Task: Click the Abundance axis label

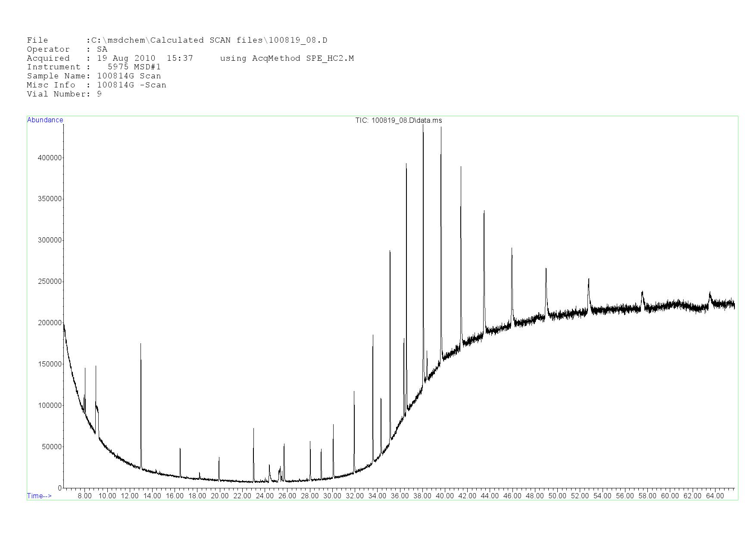Action: point(45,120)
